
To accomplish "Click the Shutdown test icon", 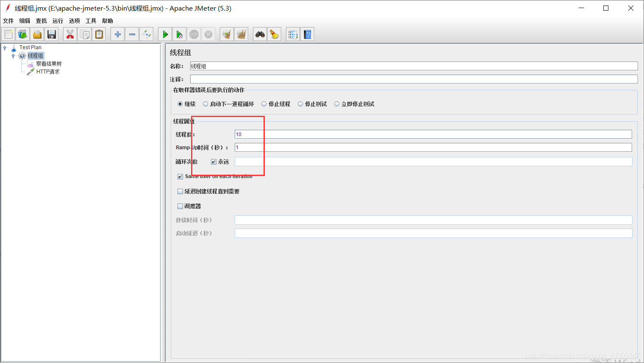I will (x=208, y=34).
